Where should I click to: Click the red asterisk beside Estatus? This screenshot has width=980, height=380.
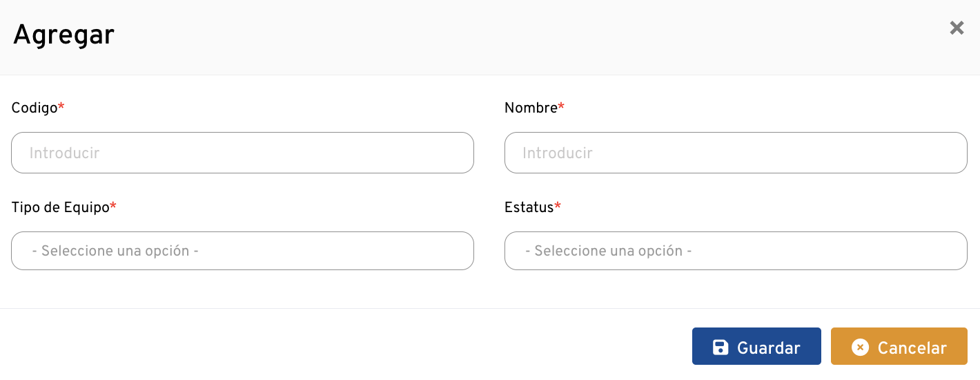pos(558,206)
